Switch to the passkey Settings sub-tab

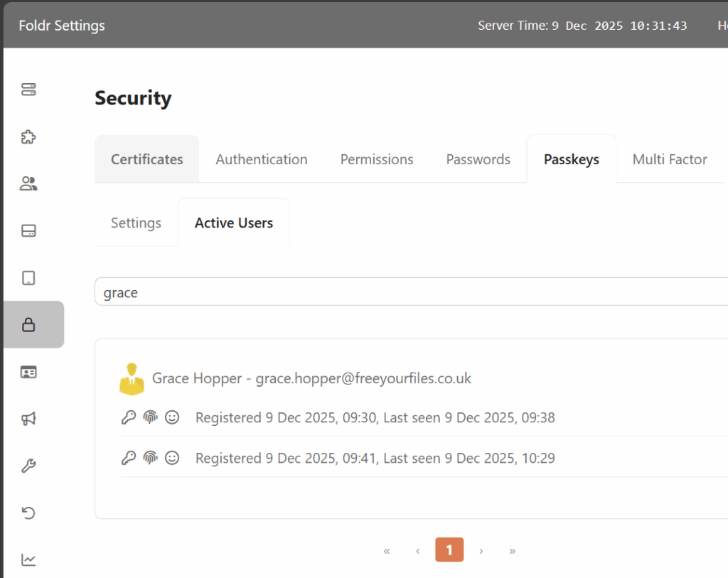[x=136, y=223]
